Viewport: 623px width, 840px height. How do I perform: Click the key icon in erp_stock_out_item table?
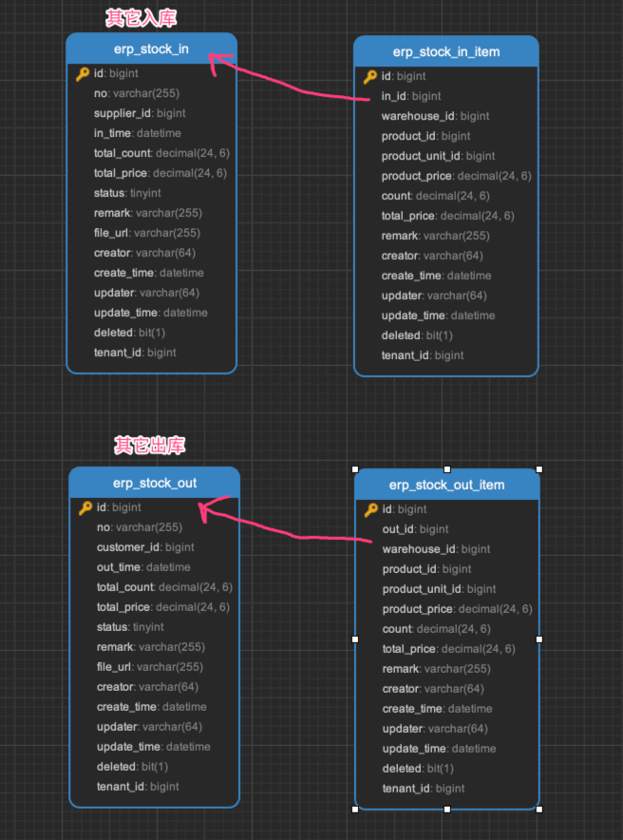coord(371,510)
